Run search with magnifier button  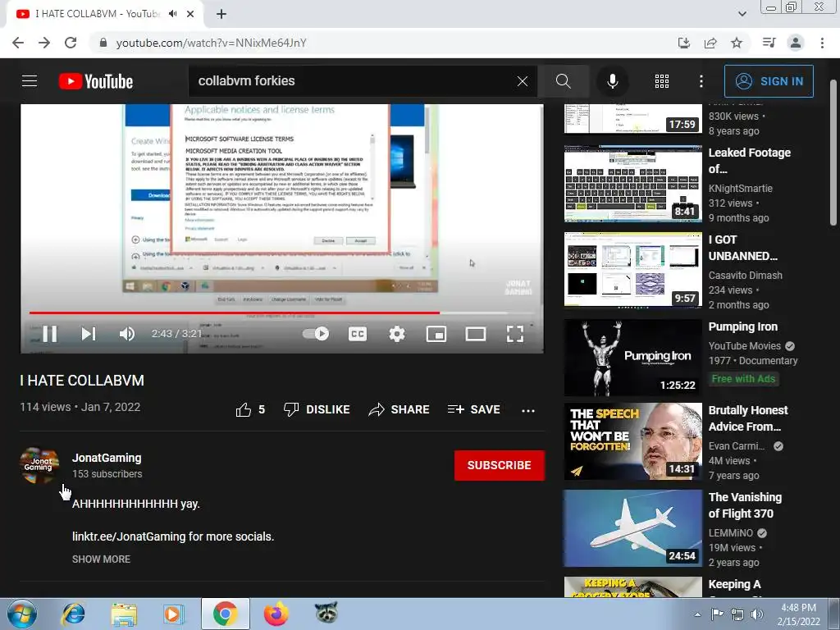pyautogui.click(x=564, y=81)
